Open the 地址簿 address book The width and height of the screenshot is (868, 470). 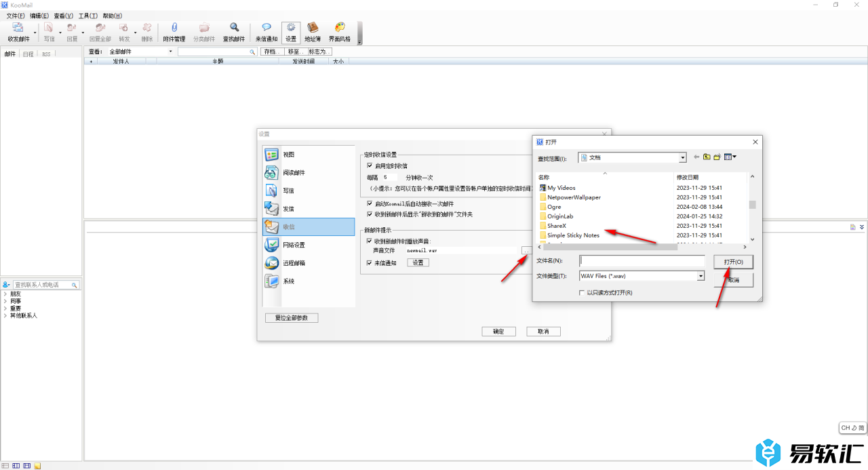click(313, 31)
